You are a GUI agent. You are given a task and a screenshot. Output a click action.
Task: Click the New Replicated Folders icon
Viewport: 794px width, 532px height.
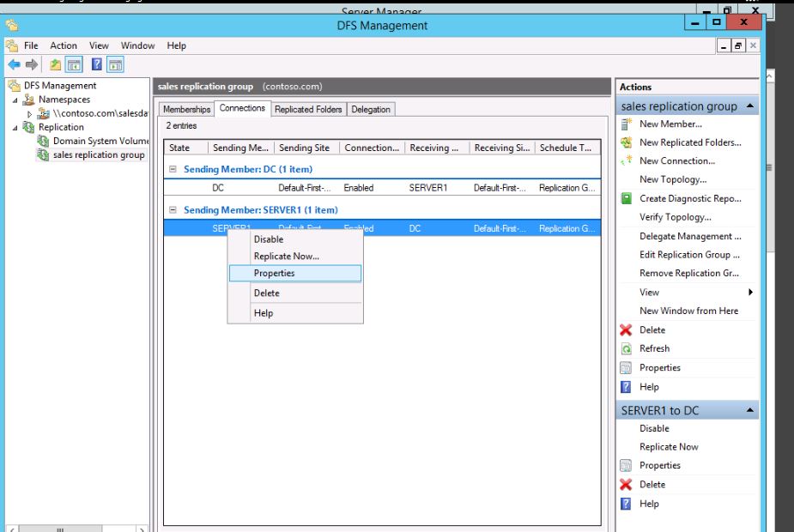coord(627,143)
